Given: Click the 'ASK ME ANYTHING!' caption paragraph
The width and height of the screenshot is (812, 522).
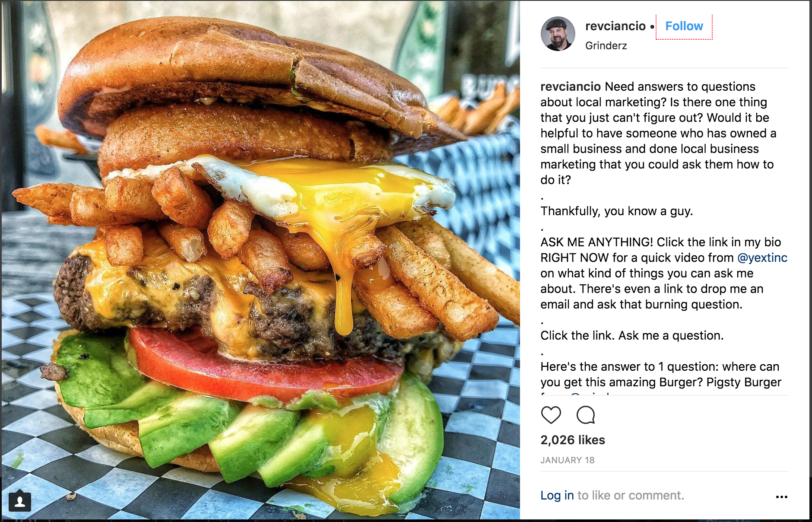Looking at the screenshot, I should pos(664,274).
